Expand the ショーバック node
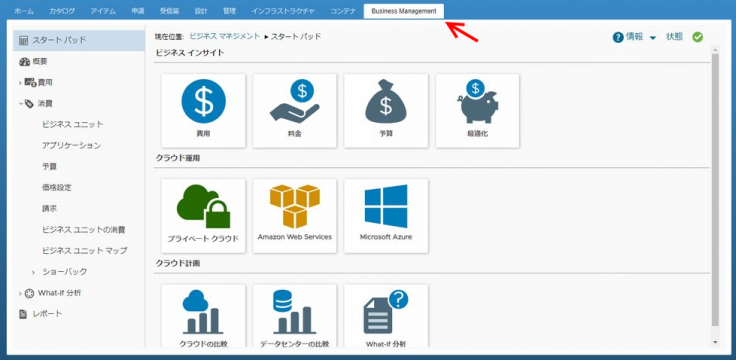 pos(33,272)
